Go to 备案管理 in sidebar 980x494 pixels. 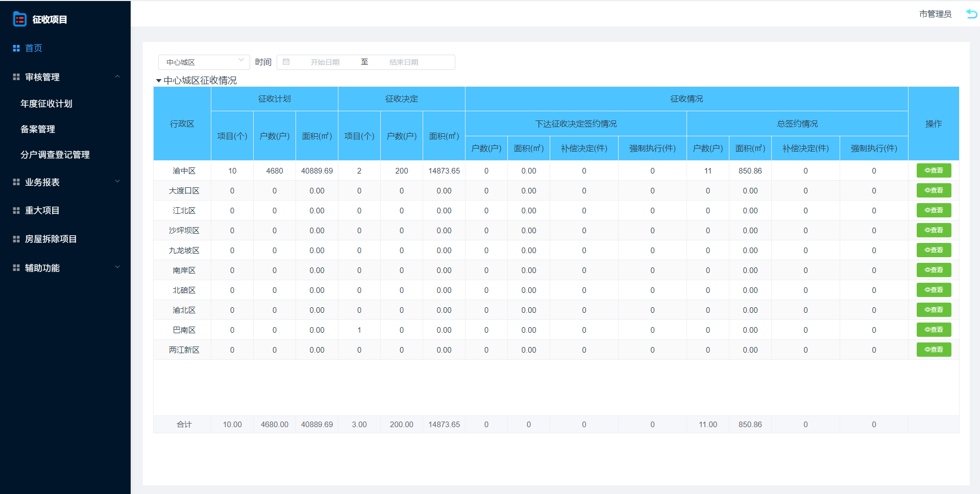[38, 129]
